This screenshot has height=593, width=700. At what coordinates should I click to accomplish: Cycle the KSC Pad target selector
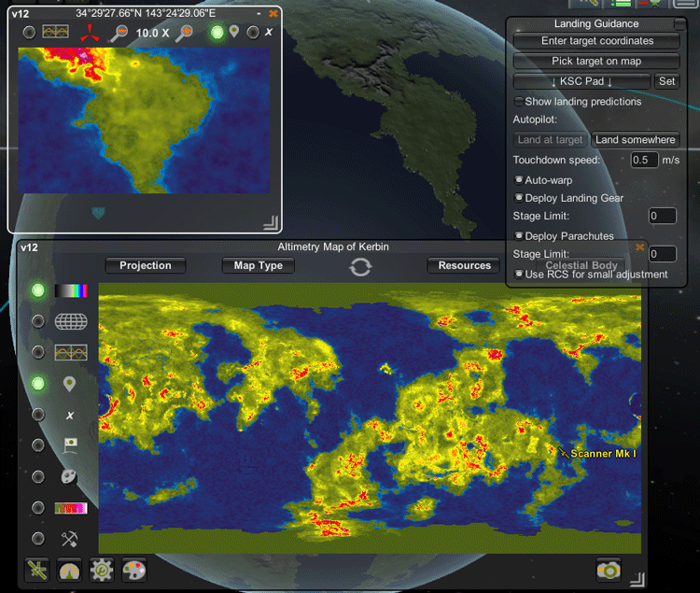click(581, 81)
